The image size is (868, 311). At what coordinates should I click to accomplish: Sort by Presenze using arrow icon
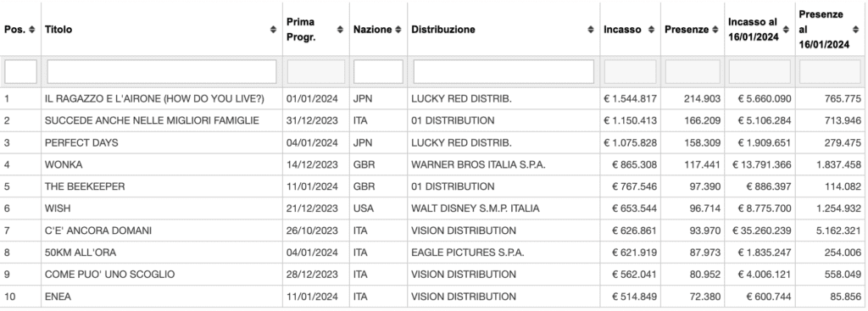coord(715,30)
